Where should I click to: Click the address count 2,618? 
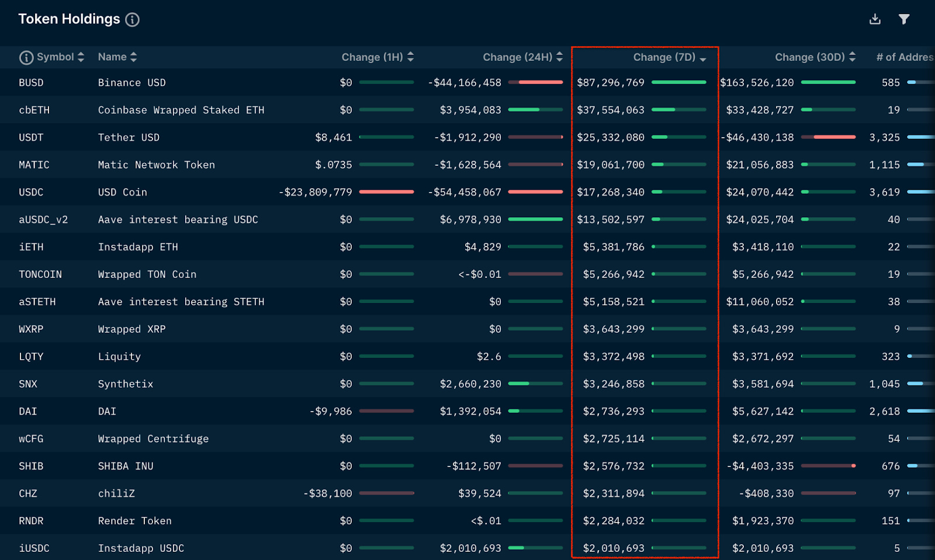coord(885,411)
